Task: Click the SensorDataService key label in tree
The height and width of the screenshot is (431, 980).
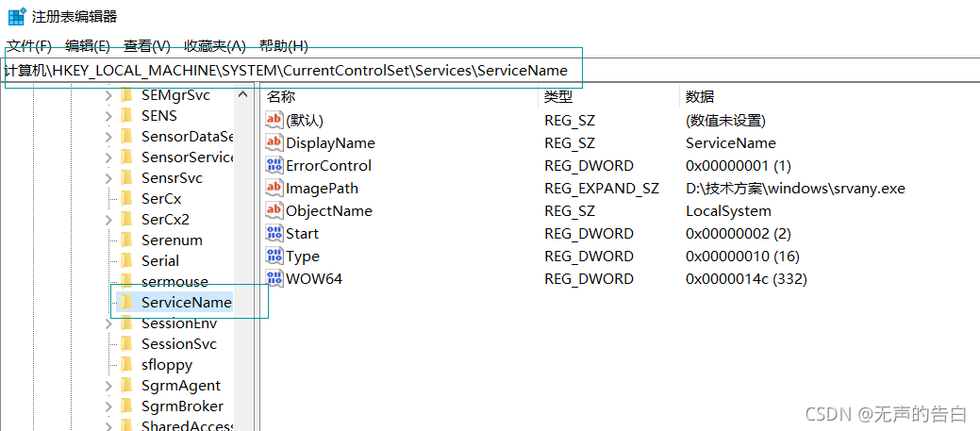Action: (187, 137)
